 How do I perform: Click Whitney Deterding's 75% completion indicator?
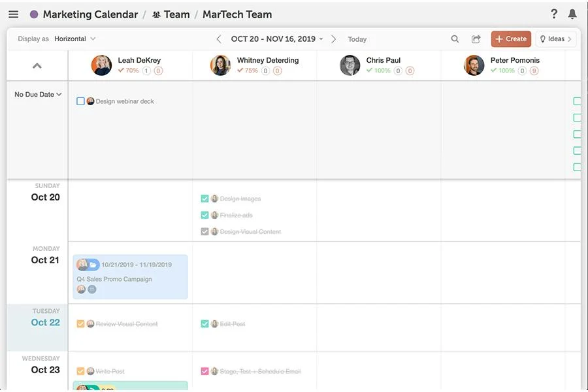(x=248, y=71)
